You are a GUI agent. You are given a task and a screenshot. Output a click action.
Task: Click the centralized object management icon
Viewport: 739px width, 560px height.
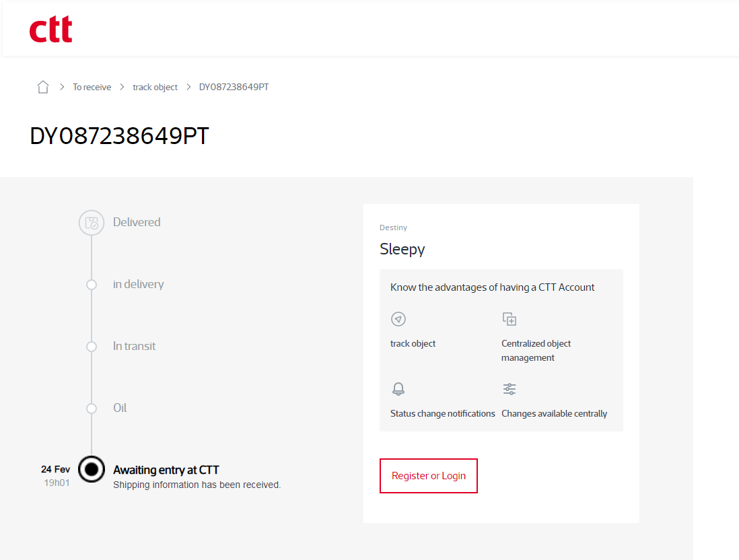509,319
